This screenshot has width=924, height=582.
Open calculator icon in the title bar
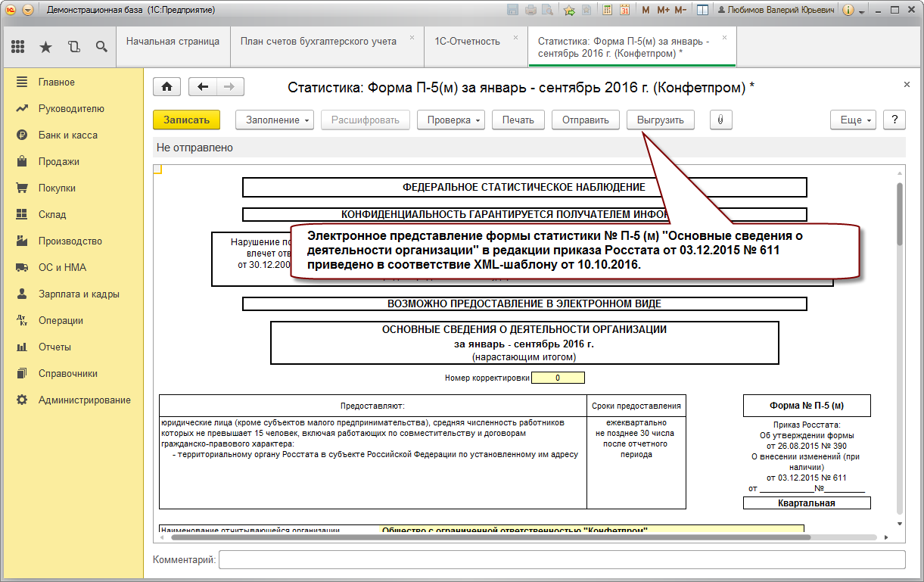point(607,11)
